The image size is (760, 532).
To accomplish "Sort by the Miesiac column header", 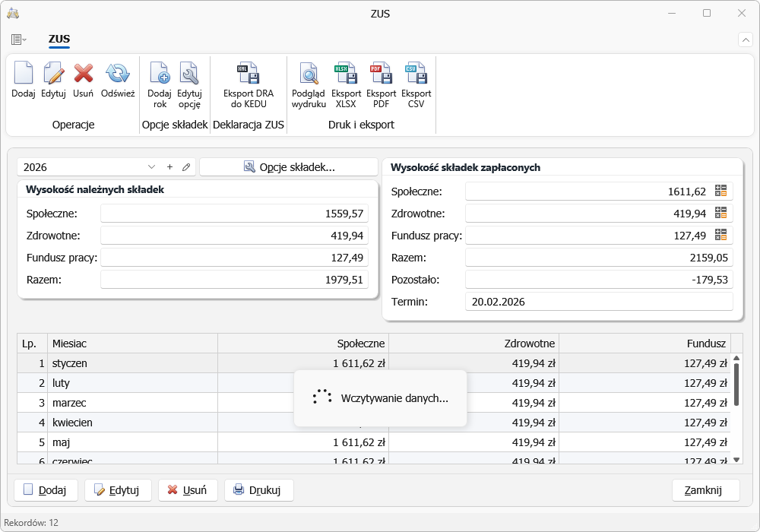I will [132, 344].
